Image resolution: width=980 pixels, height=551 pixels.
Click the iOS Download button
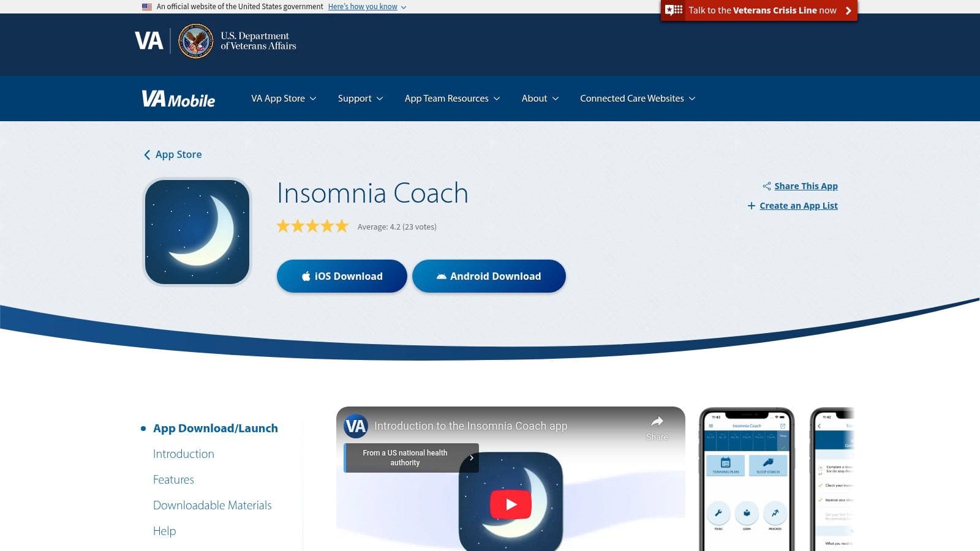(342, 276)
